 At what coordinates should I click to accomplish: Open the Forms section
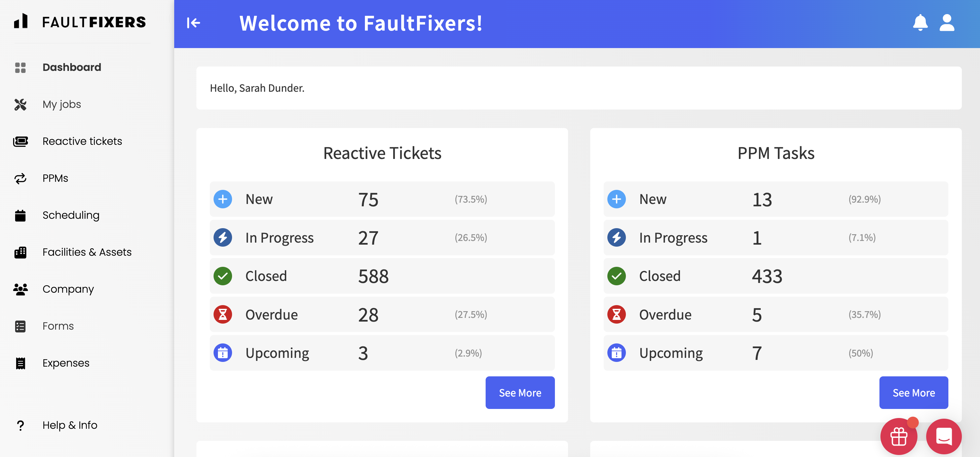pyautogui.click(x=58, y=326)
